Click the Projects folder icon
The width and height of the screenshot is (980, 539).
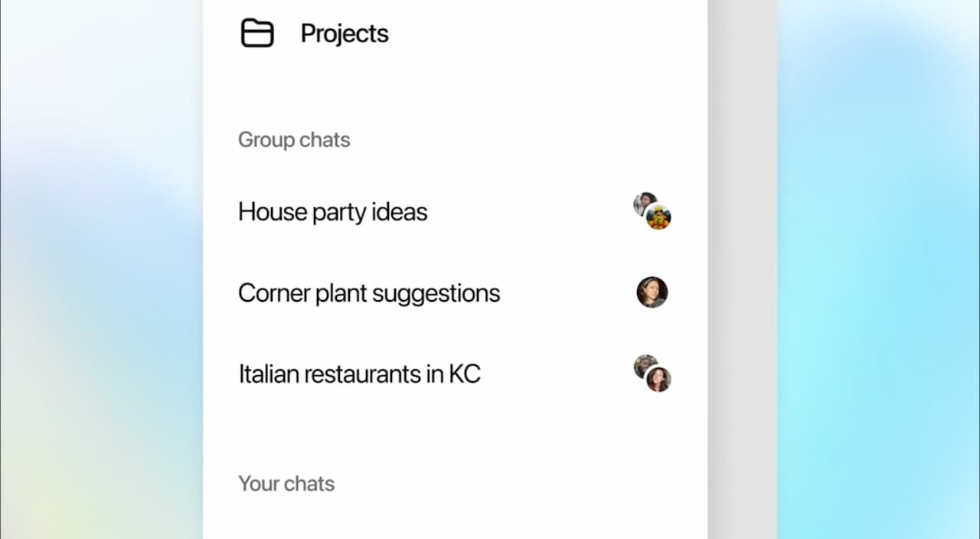(257, 33)
